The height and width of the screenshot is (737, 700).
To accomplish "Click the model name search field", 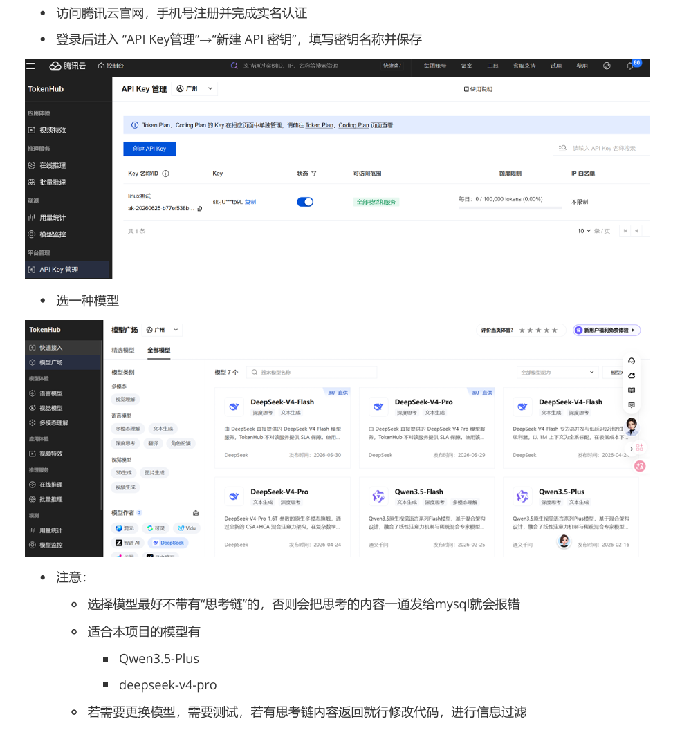I will (x=312, y=372).
